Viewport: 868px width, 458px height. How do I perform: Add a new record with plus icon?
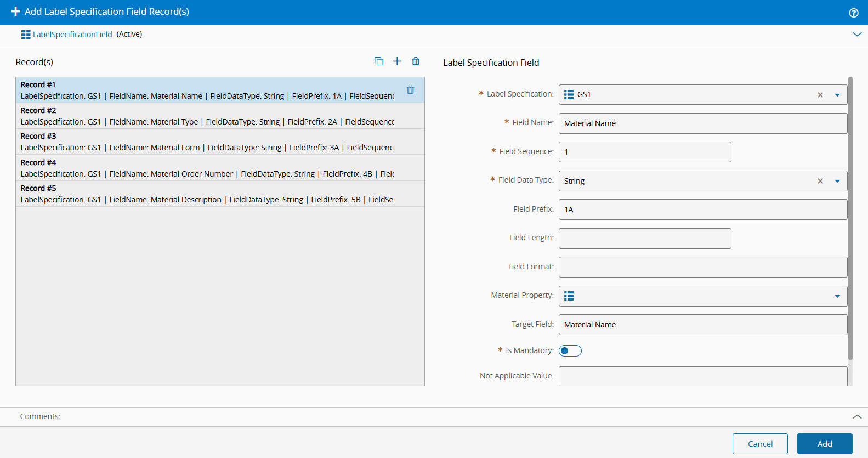tap(397, 61)
